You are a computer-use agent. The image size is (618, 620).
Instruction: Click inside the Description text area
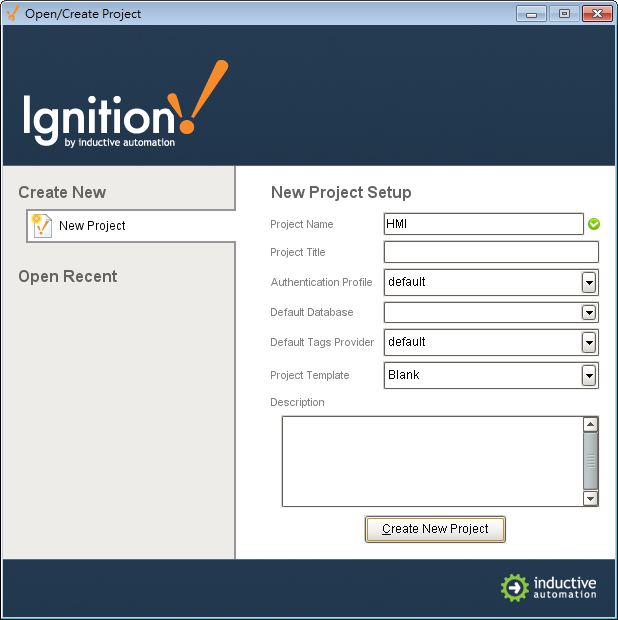(433, 461)
